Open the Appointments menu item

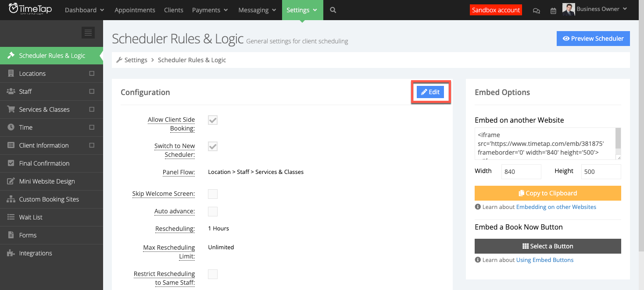(x=135, y=10)
